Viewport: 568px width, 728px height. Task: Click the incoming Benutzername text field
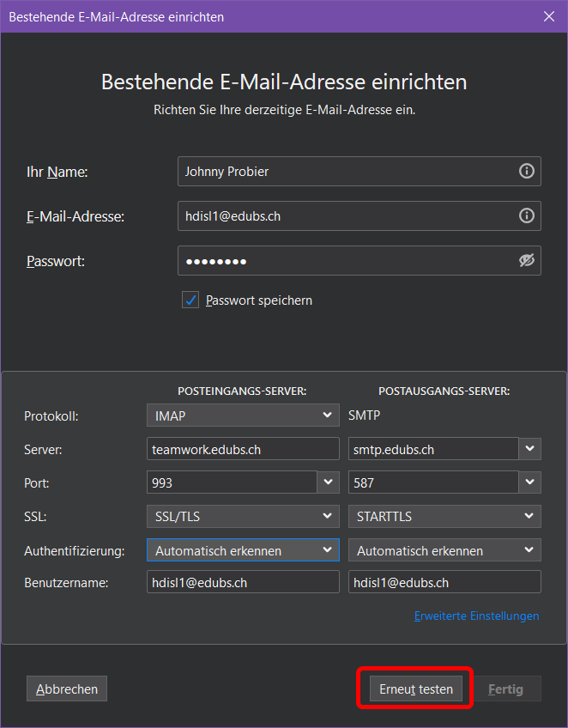coord(243,583)
